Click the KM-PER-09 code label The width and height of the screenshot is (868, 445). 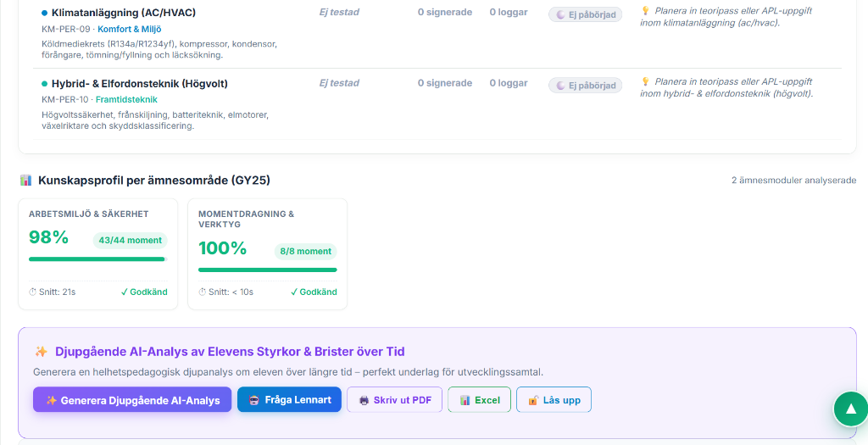pyautogui.click(x=66, y=29)
